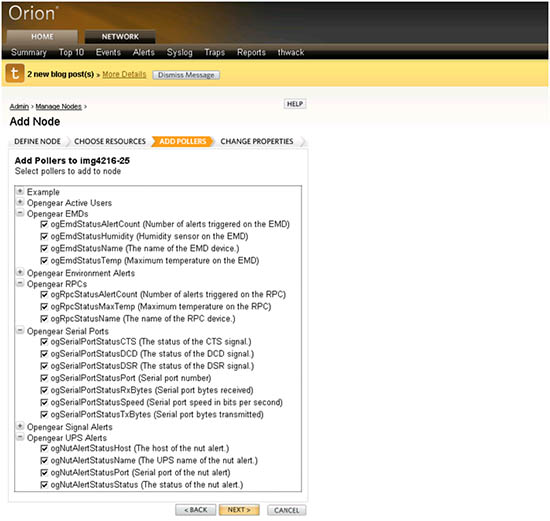Open the thwack menu link
This screenshot has width=550, height=521.
pyautogui.click(x=291, y=52)
